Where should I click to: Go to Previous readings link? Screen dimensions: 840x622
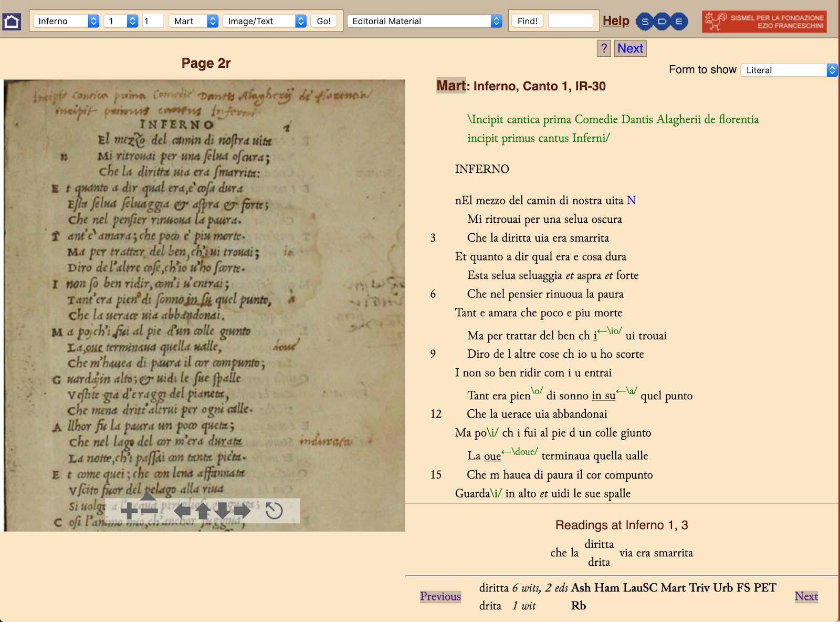[440, 596]
